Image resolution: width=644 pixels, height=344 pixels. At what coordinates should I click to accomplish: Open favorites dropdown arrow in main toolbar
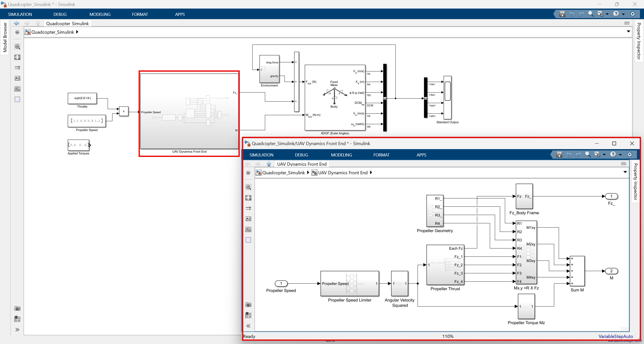[607, 14]
